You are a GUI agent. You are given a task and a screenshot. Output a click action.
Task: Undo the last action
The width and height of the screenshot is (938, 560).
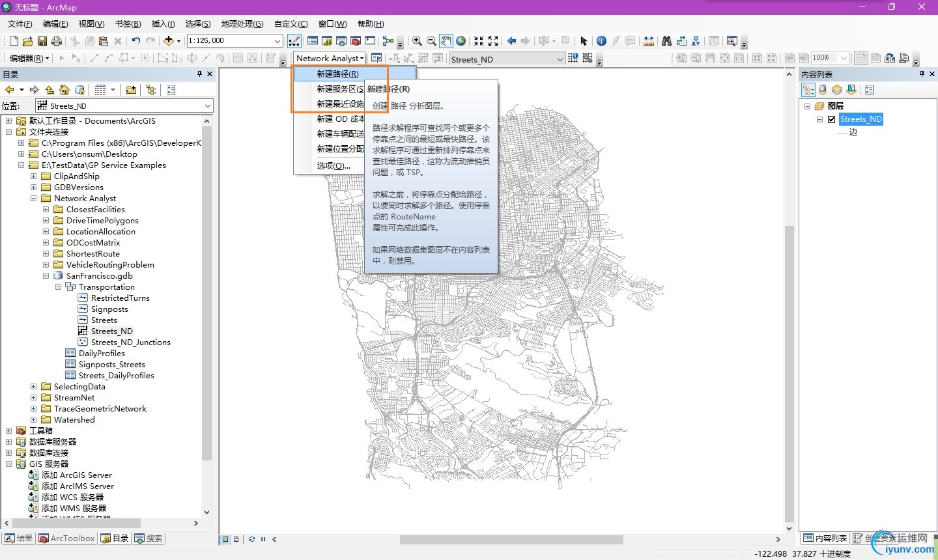pyautogui.click(x=135, y=41)
